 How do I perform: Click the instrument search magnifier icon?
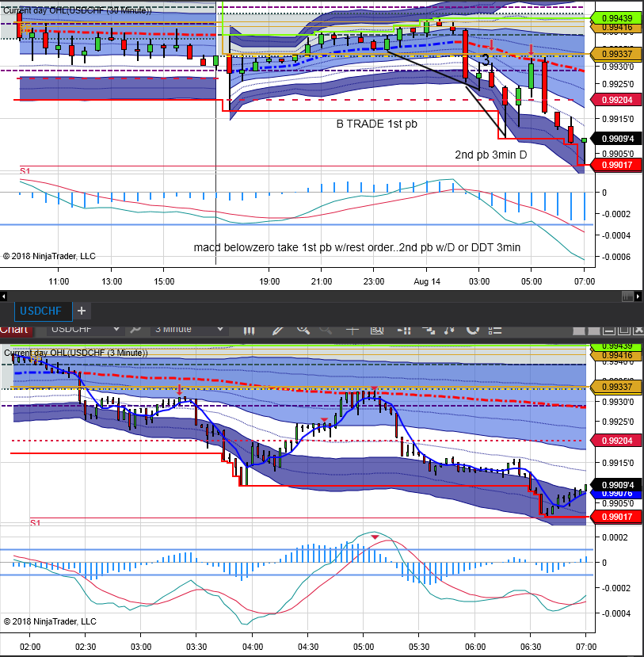135,330
